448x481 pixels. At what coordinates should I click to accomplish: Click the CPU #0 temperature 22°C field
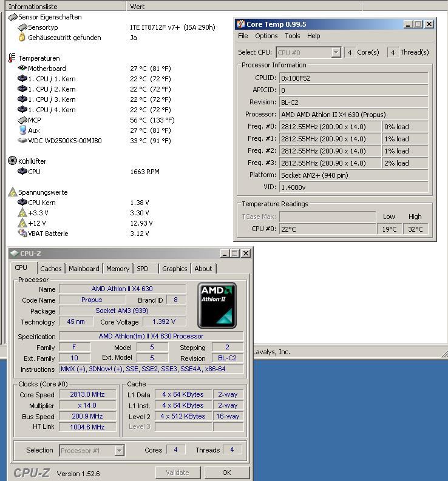[x=327, y=229]
